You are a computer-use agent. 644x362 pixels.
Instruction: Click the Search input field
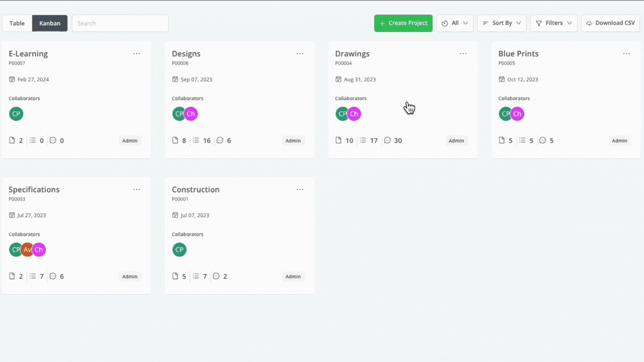point(120,23)
